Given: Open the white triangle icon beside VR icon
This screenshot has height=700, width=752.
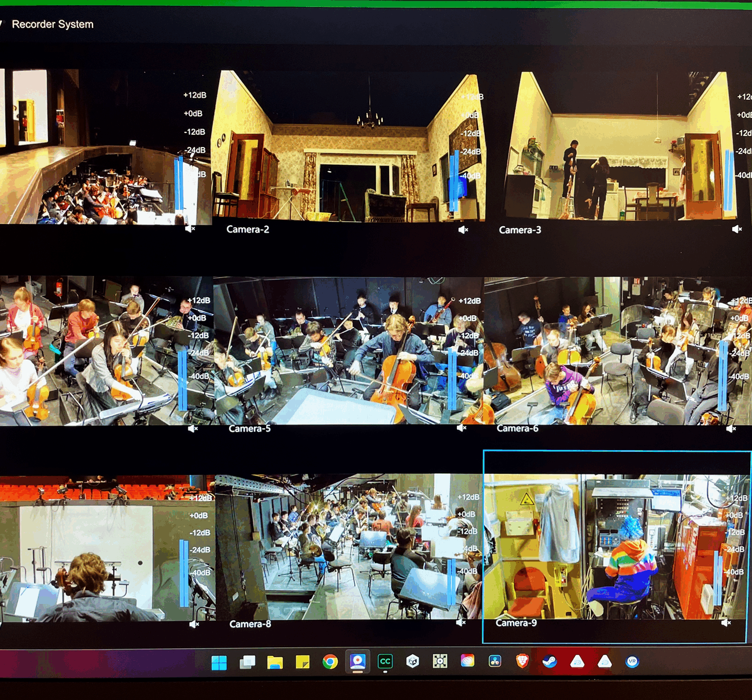Looking at the screenshot, I should tap(604, 661).
